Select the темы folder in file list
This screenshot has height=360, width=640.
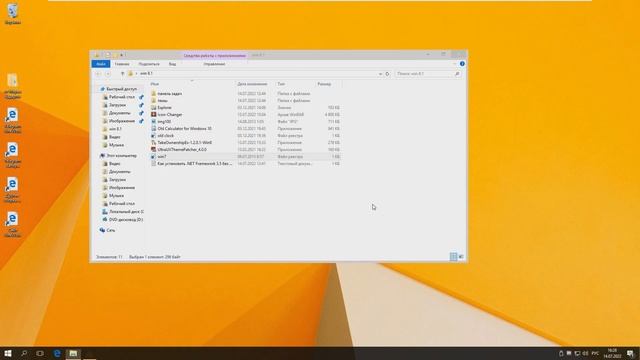(x=162, y=100)
